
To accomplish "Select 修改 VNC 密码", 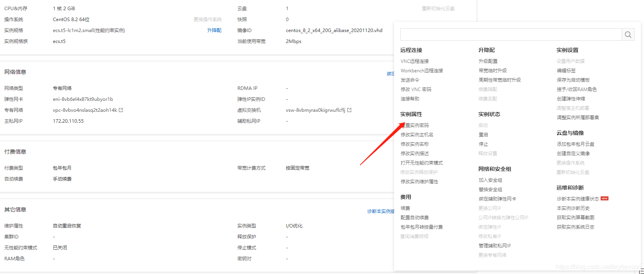I will click(416, 90).
